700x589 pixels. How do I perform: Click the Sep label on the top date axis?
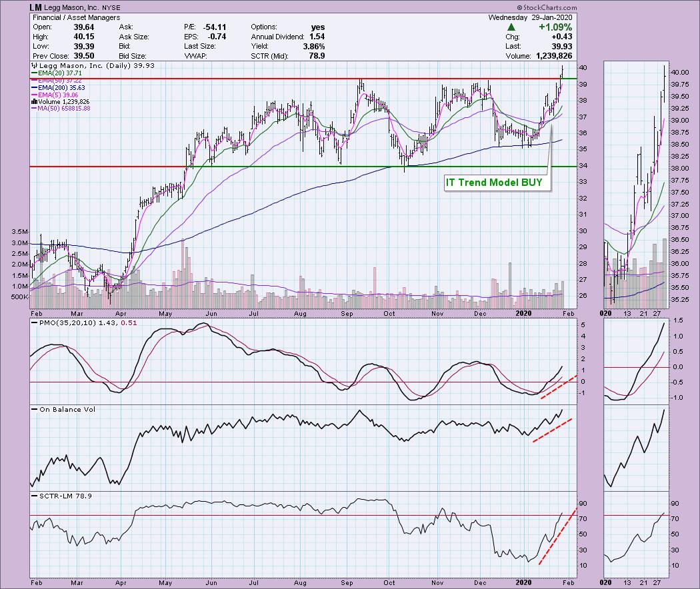tap(347, 313)
